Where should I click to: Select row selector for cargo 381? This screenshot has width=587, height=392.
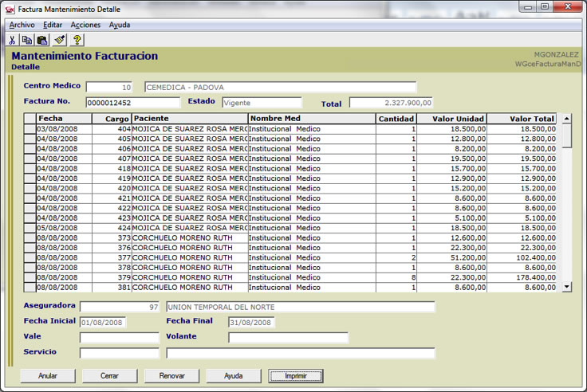point(30,288)
